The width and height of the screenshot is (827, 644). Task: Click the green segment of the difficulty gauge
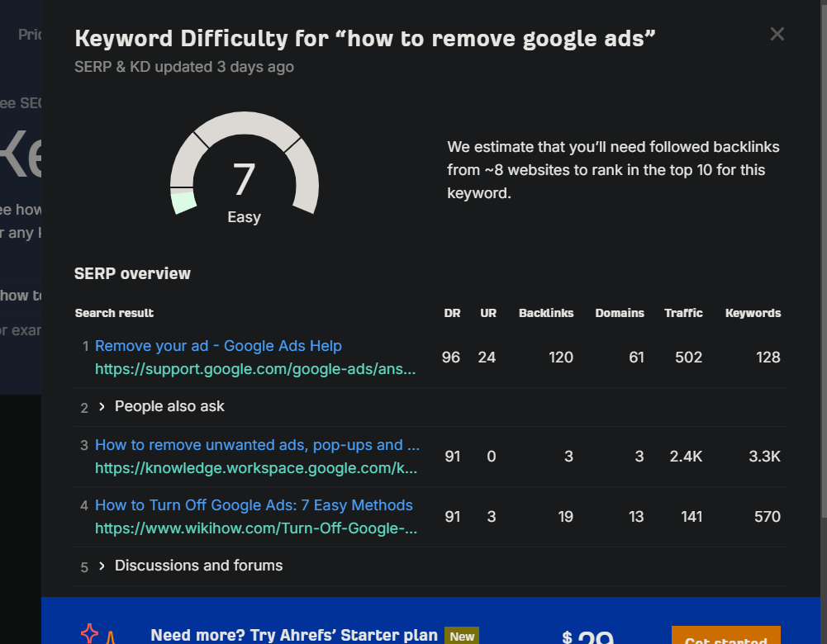184,201
